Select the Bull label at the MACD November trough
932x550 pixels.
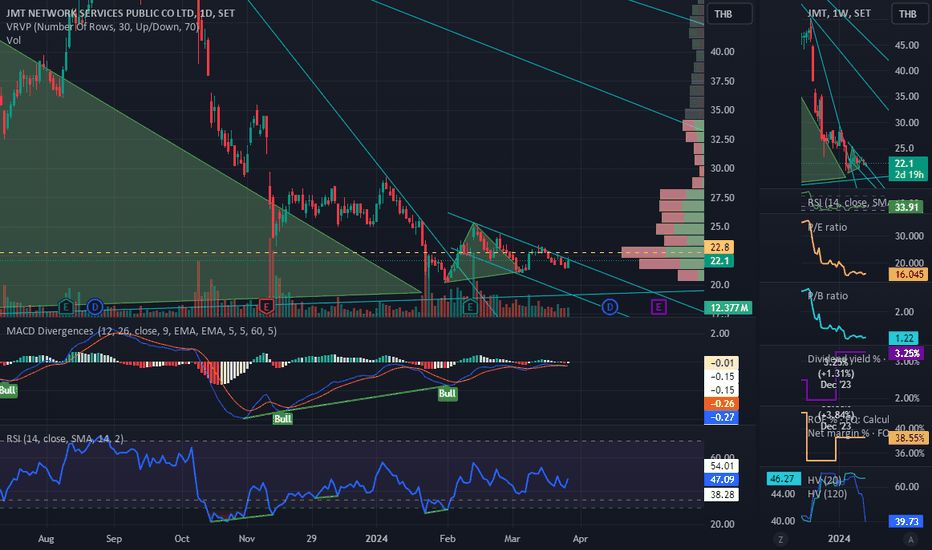tap(282, 419)
